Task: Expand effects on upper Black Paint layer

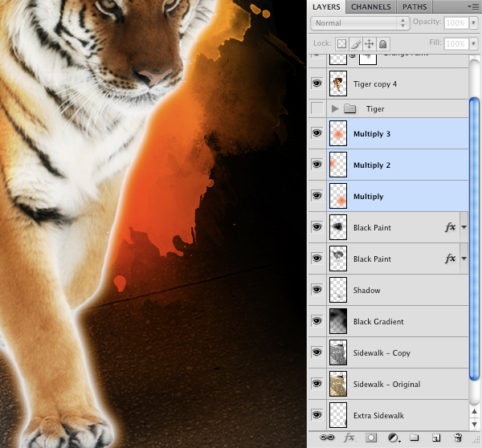Action: [464, 227]
